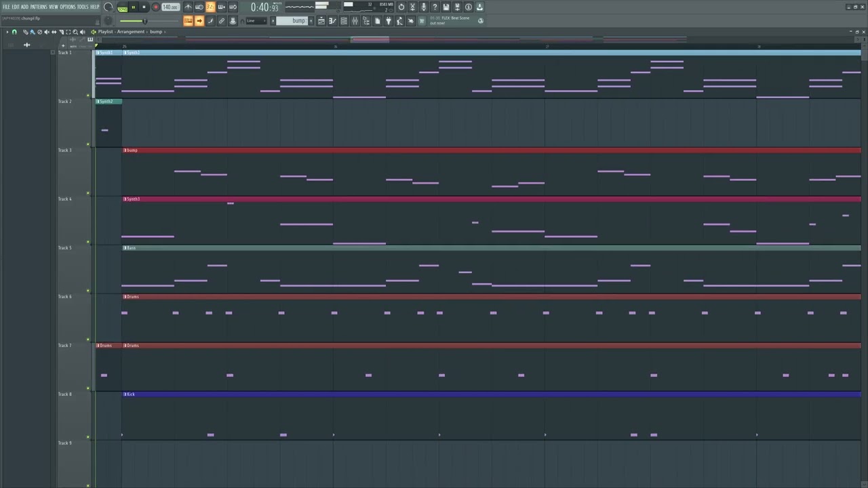Viewport: 868px width, 488px height.
Task: Mute Track 7 with its green LED
Action: tap(88, 388)
